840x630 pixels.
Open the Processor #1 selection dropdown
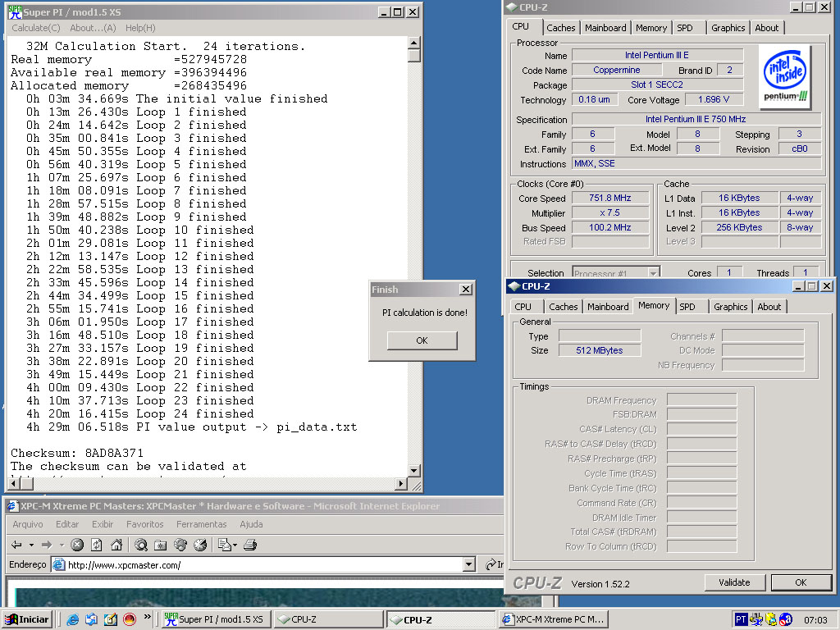(653, 273)
